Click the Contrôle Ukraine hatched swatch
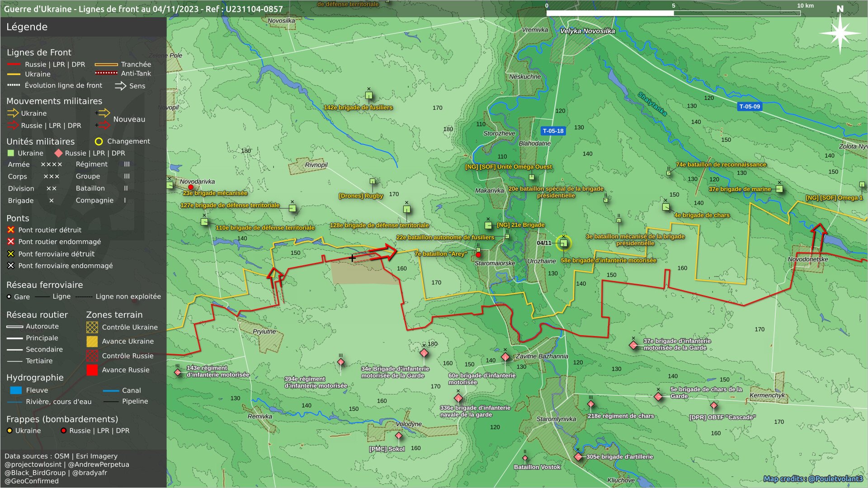This screenshot has height=488, width=868. (92, 327)
